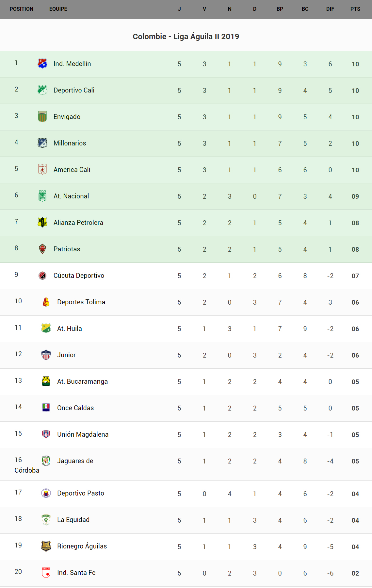Select the Alianza Petrolera logo
Viewport: 372px width, 588px height.
tap(42, 222)
